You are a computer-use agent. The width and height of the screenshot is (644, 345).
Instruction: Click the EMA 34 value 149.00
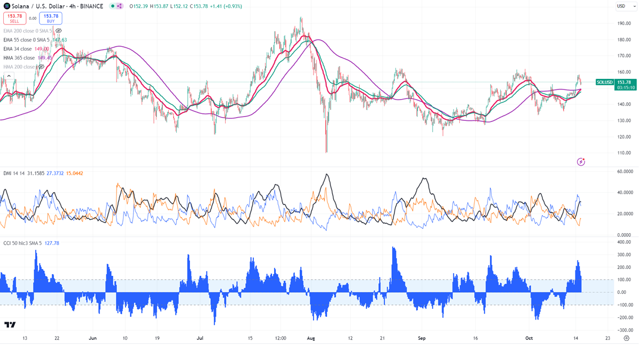click(42, 49)
